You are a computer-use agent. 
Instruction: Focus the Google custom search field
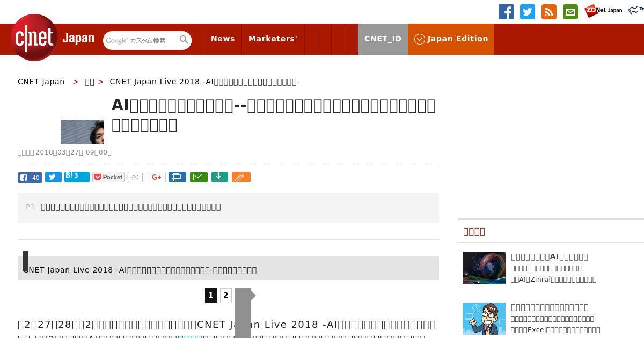click(x=141, y=40)
